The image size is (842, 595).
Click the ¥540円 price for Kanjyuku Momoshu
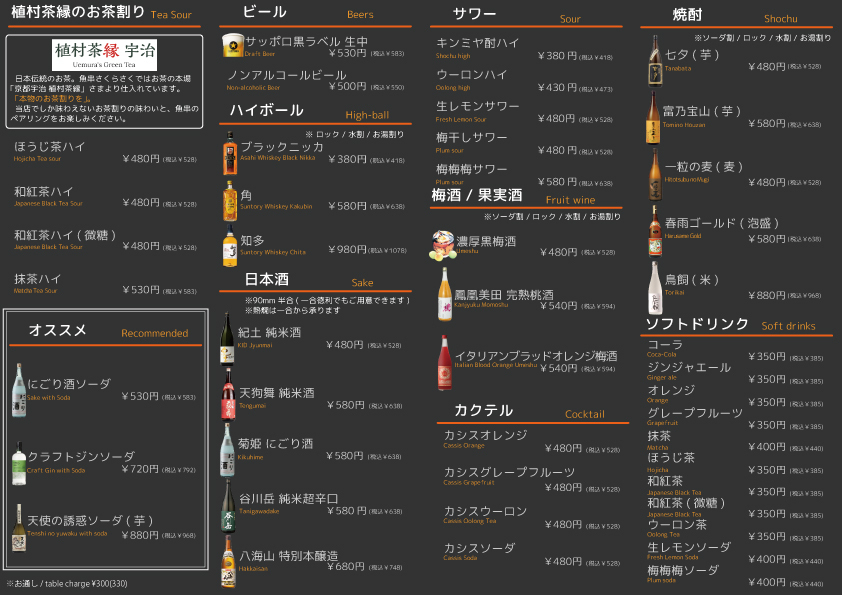point(558,306)
